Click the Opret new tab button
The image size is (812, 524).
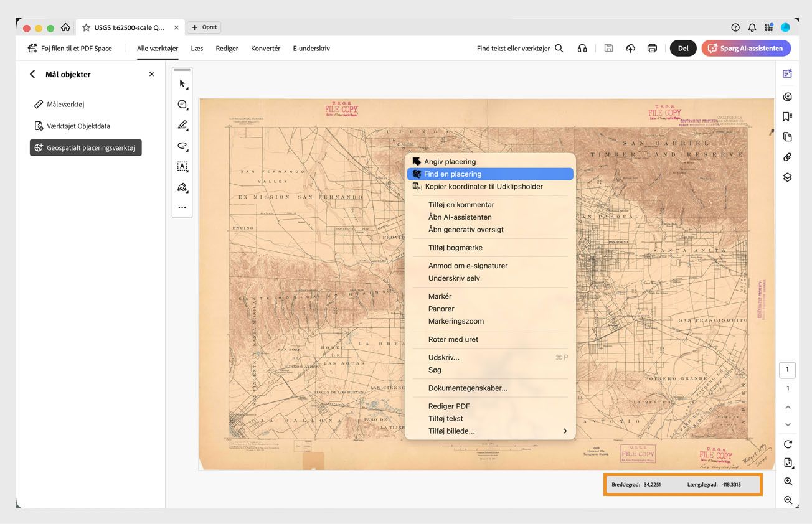(x=204, y=27)
